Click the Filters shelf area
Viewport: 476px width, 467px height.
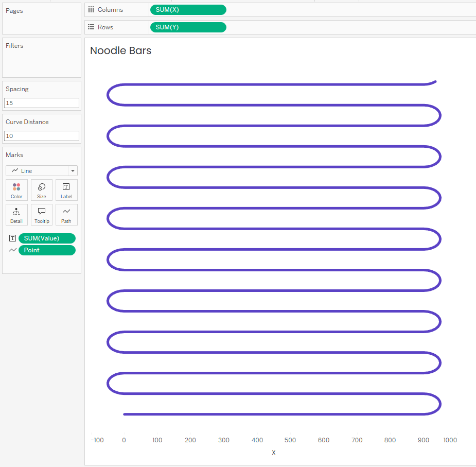pos(41,57)
